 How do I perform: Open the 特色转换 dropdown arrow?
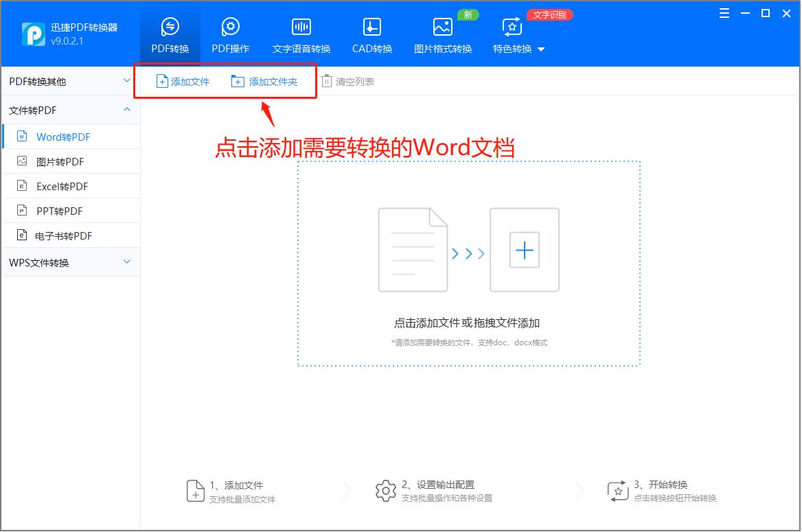coord(540,49)
